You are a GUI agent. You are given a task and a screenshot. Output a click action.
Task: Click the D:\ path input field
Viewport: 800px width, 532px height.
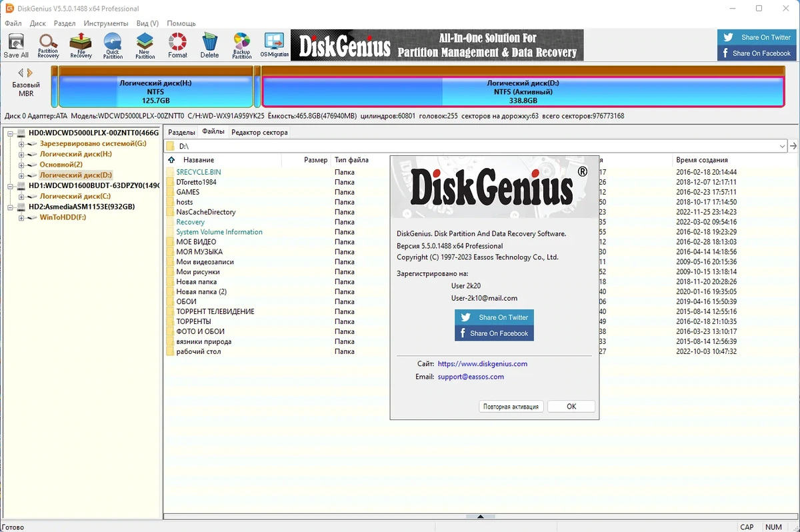pos(477,146)
